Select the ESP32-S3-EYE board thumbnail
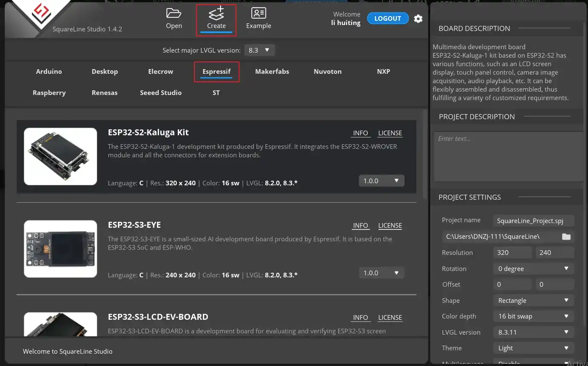The image size is (588, 366). [x=60, y=249]
